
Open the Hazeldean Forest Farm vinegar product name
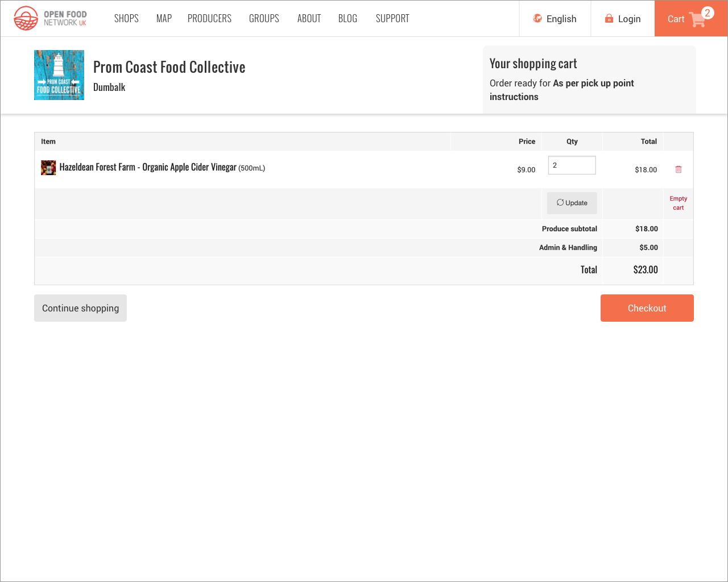point(148,167)
